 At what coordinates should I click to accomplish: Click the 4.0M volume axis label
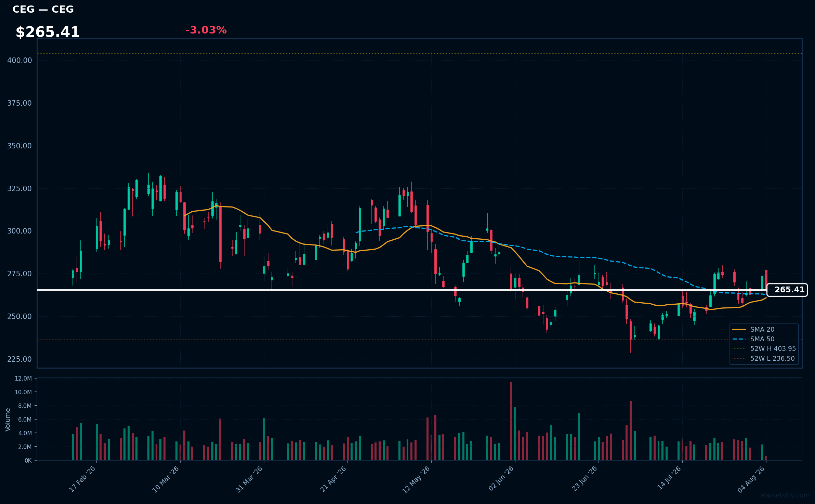point(25,433)
